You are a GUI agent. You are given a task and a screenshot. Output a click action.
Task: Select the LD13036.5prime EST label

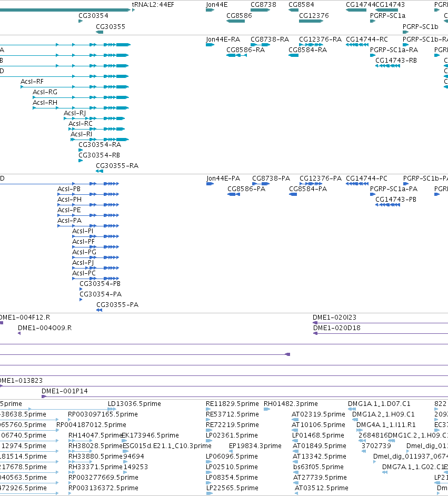[x=134, y=404]
